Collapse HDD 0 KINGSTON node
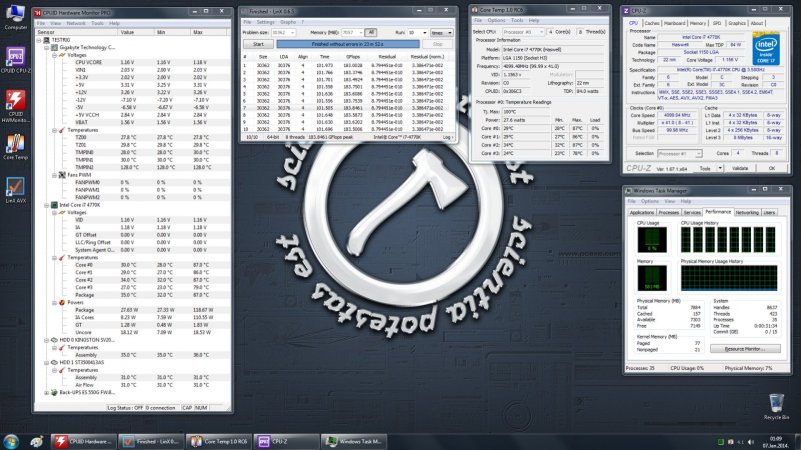801x450 pixels. pos(46,340)
